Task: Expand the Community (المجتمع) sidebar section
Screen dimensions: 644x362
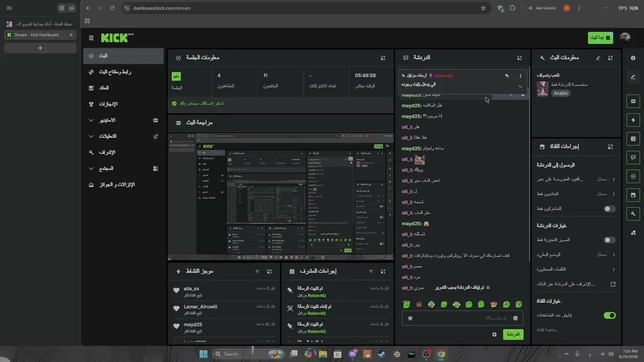Action: [x=123, y=168]
